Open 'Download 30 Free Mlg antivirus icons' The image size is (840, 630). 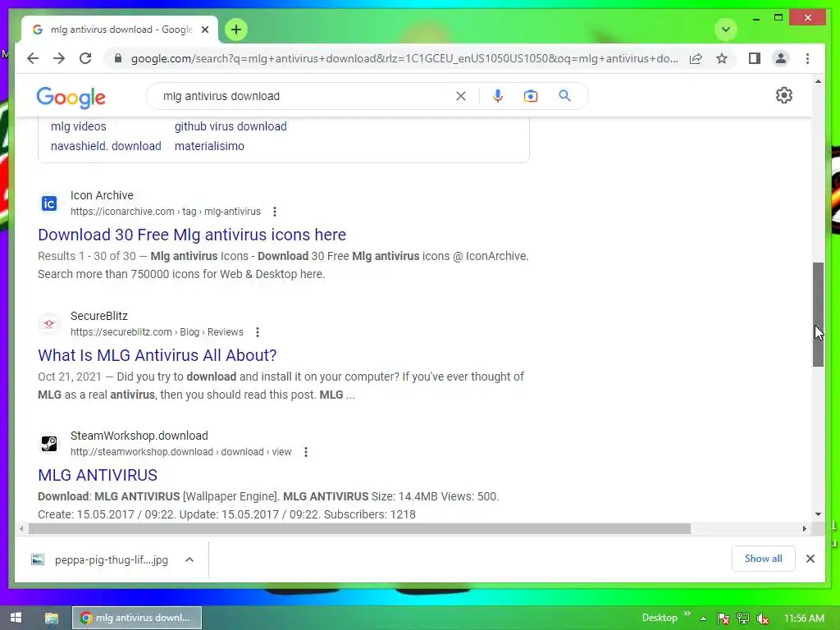pyautogui.click(x=192, y=235)
